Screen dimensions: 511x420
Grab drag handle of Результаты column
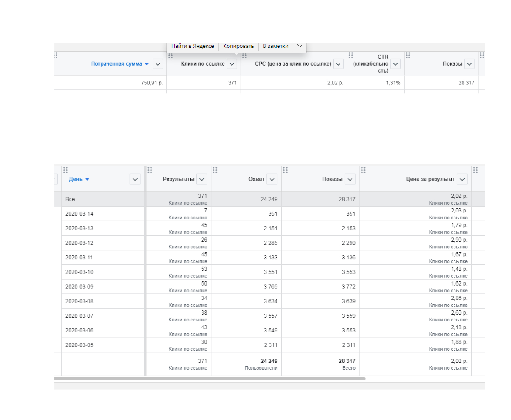[x=150, y=170]
